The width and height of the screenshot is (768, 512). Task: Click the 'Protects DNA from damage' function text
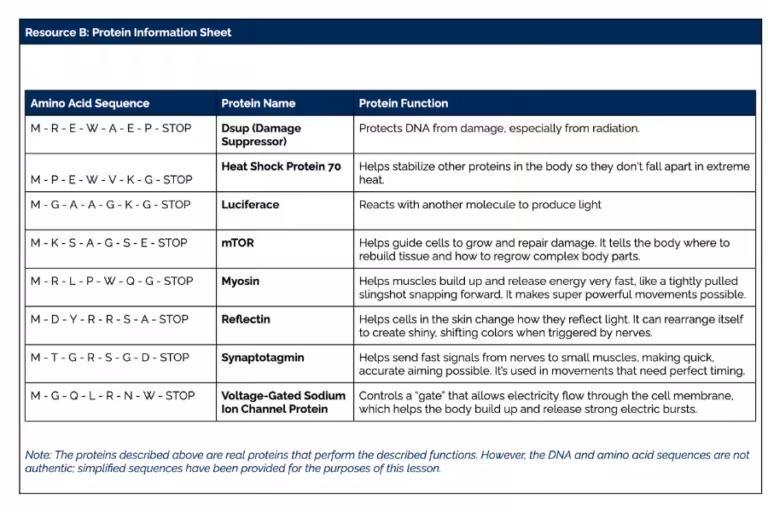pyautogui.click(x=499, y=128)
